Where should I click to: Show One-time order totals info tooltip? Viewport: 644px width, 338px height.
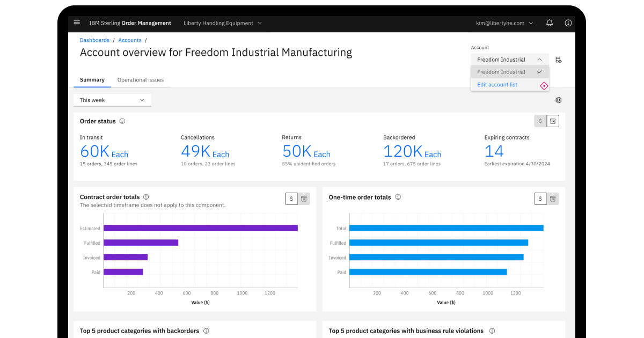[398, 197]
